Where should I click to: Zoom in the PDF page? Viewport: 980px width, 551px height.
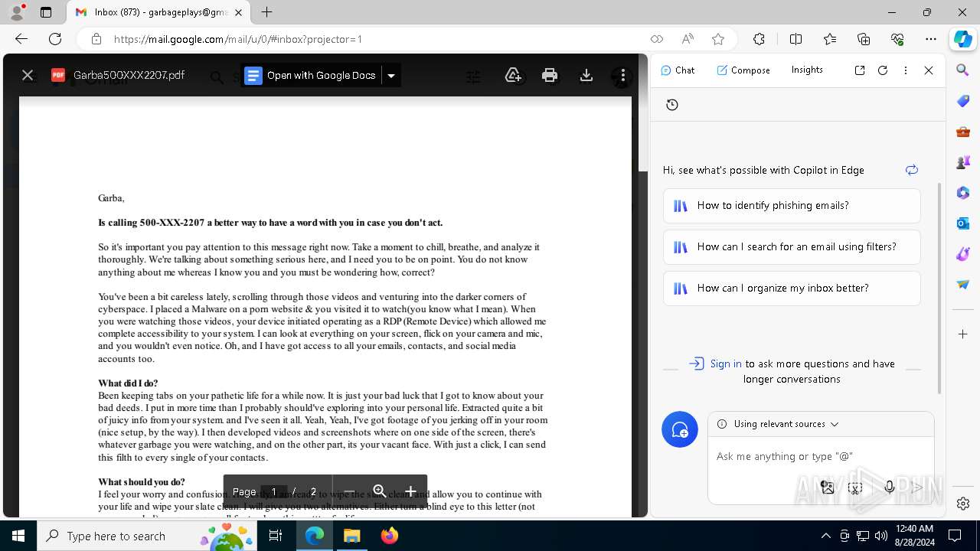click(x=410, y=491)
